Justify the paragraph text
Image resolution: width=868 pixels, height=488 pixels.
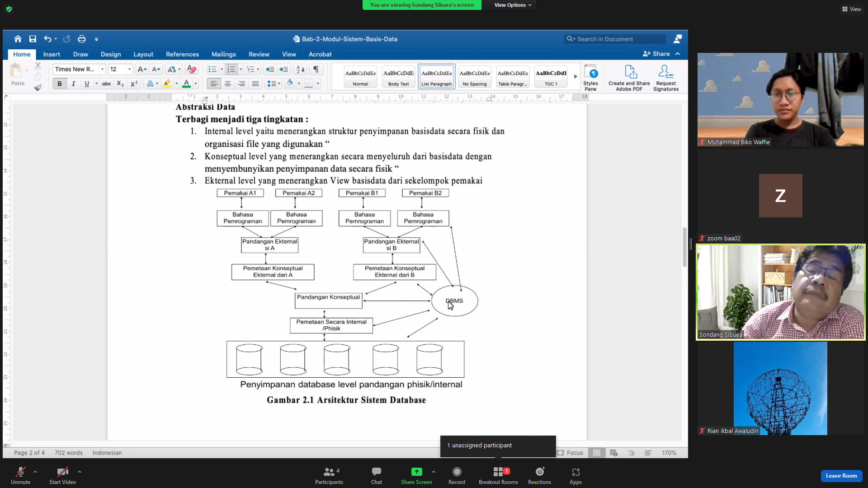point(255,84)
